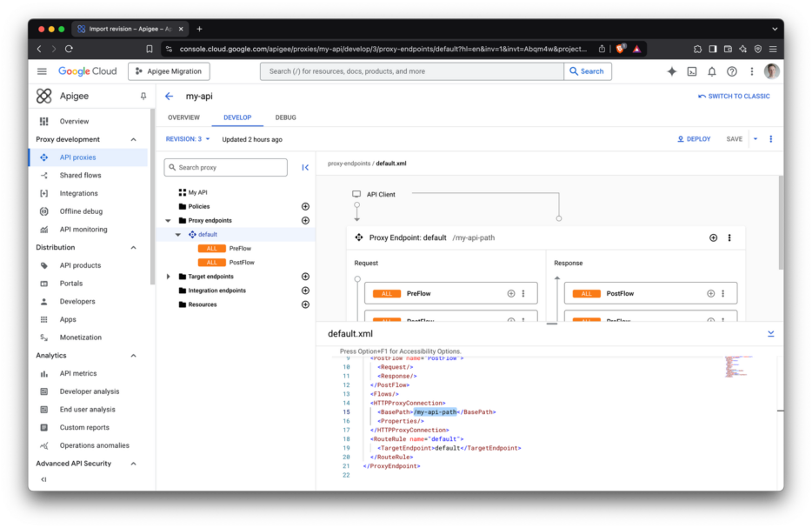
Task: Focus the resources and docs search bar
Action: pyautogui.click(x=412, y=71)
